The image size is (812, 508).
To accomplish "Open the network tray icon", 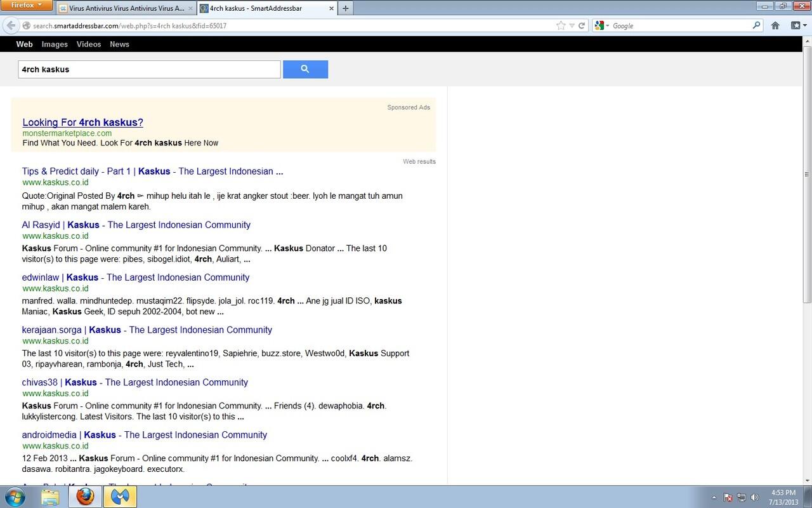I will [742, 497].
